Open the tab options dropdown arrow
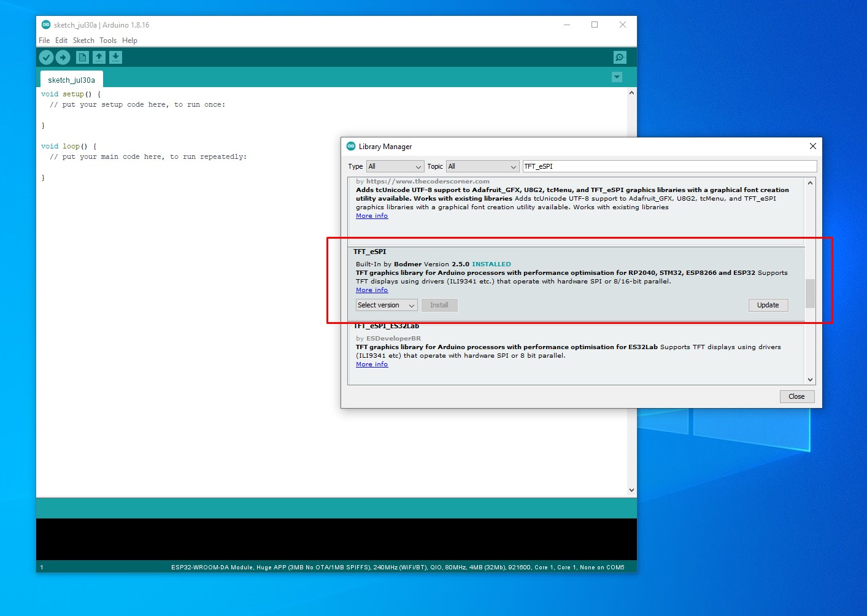The height and width of the screenshot is (616, 867). [617, 77]
